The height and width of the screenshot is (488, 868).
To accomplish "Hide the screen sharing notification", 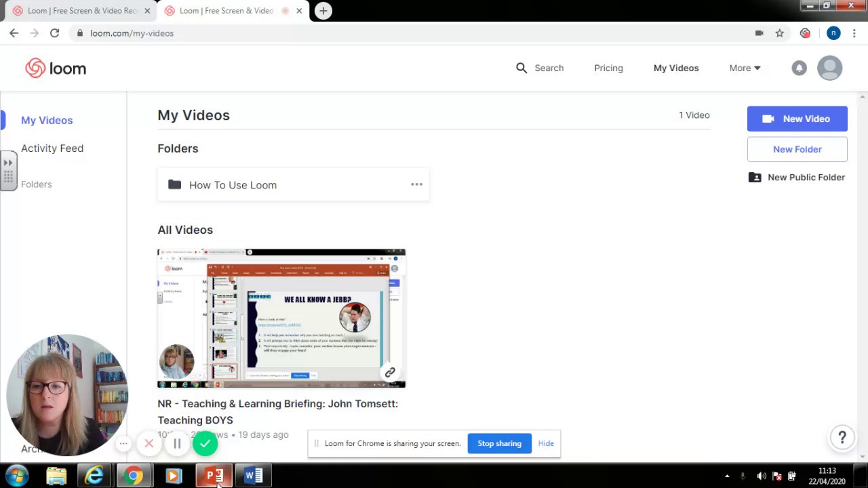I will 546,443.
